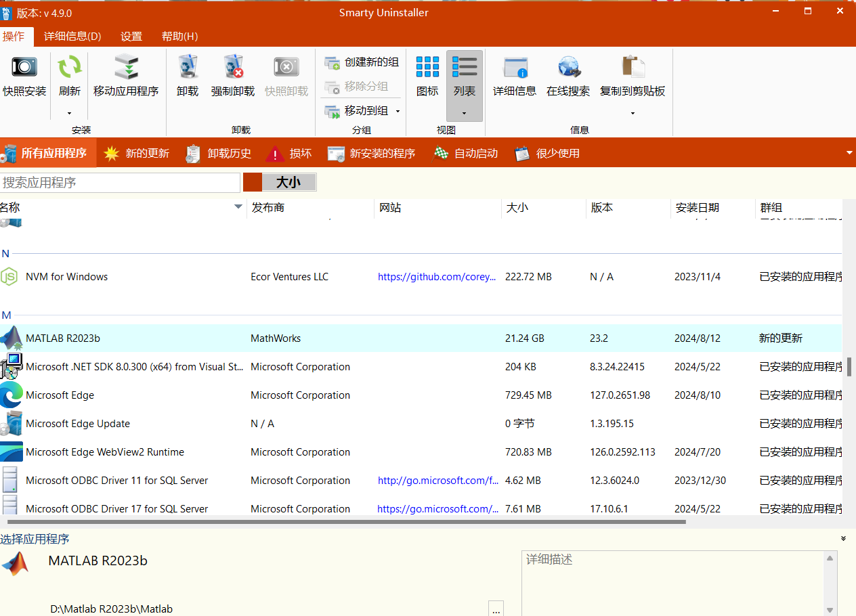Open the 名称 column sort dropdown
This screenshot has width=856, height=616.
238,207
